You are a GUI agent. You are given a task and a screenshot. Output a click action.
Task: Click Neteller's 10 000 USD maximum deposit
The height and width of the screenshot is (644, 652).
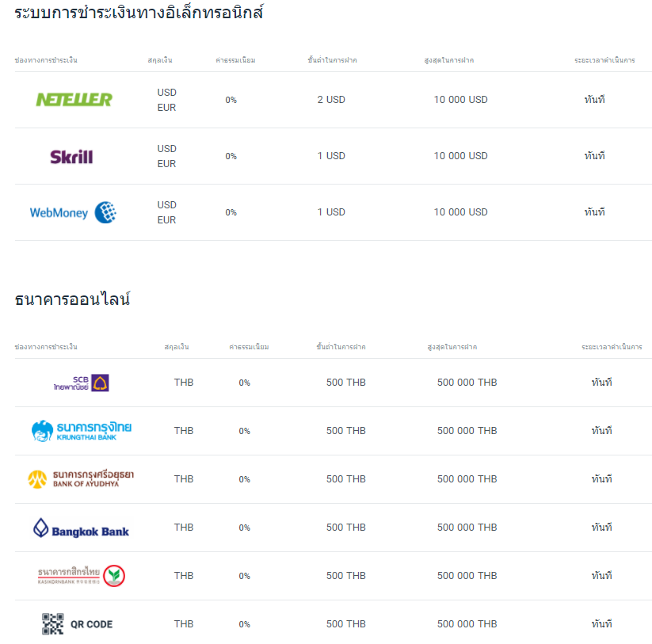(x=461, y=100)
